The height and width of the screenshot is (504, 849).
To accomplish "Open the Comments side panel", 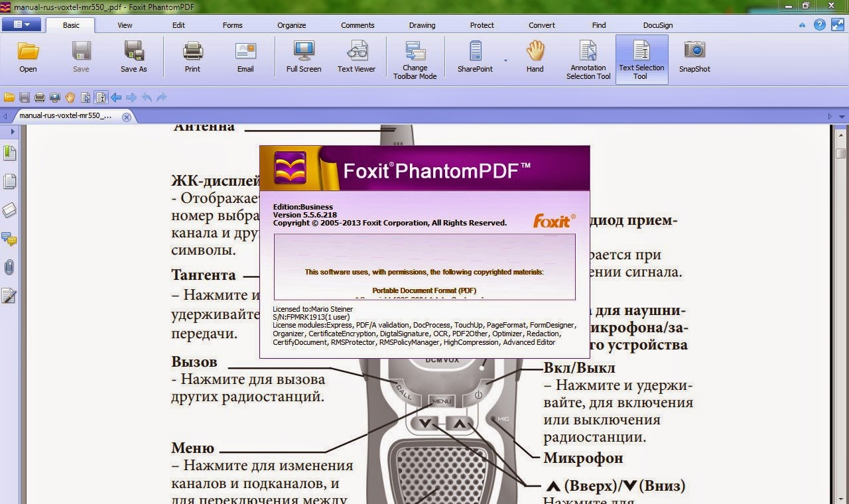I will (9, 239).
